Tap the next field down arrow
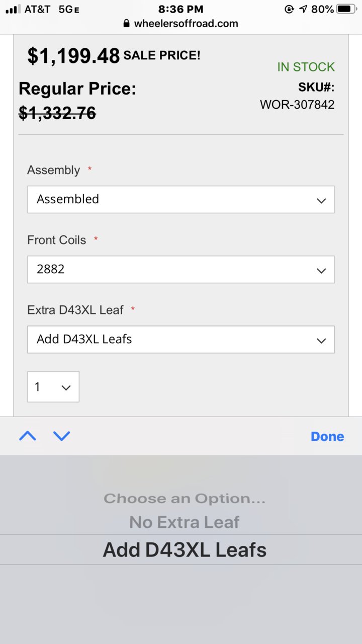362x644 pixels. coord(61,436)
